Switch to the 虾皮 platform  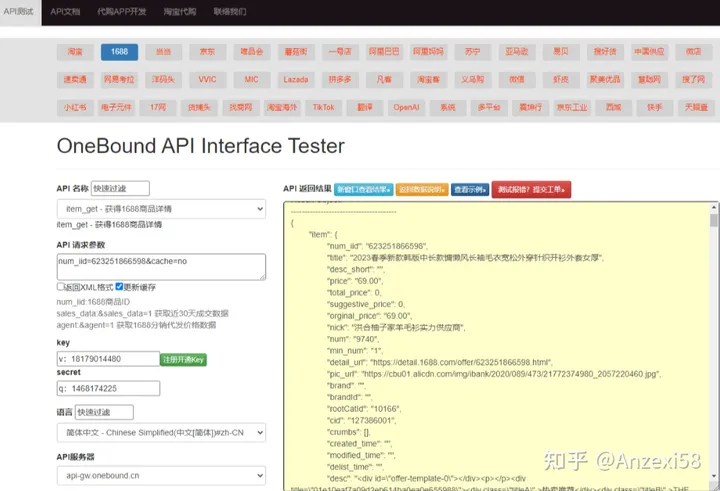click(x=561, y=79)
